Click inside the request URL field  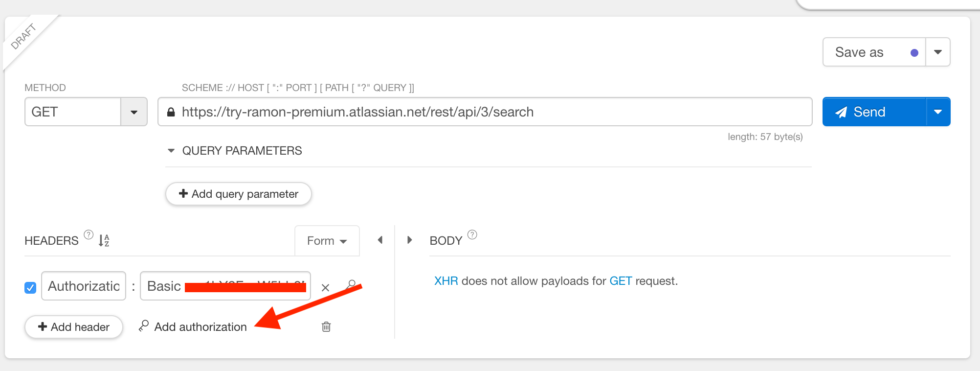tap(440, 112)
